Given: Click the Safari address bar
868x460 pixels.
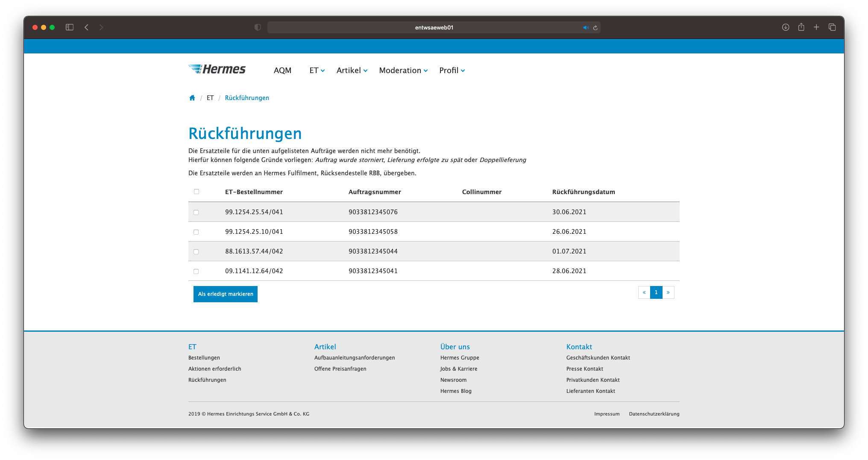Looking at the screenshot, I should pos(434,27).
